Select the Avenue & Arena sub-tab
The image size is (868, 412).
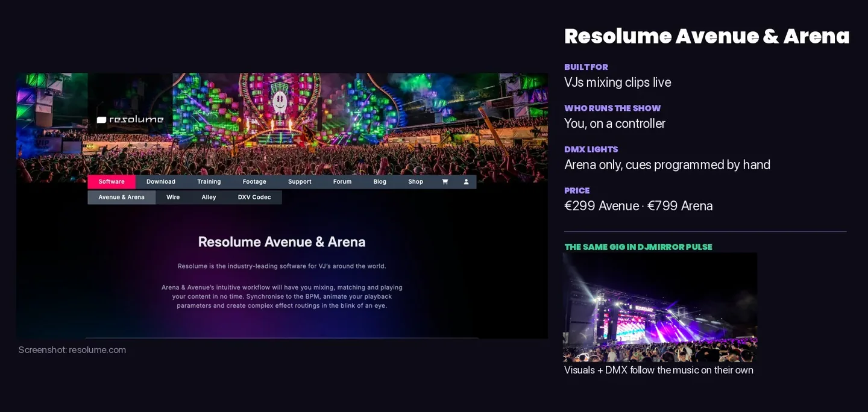[x=122, y=197]
